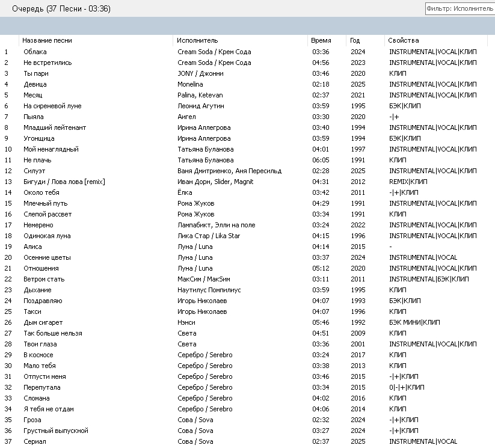This screenshot has width=495, height=448.
Task: Pick 'Грустный выпускной' by Сова / Sova
Action: point(55,431)
